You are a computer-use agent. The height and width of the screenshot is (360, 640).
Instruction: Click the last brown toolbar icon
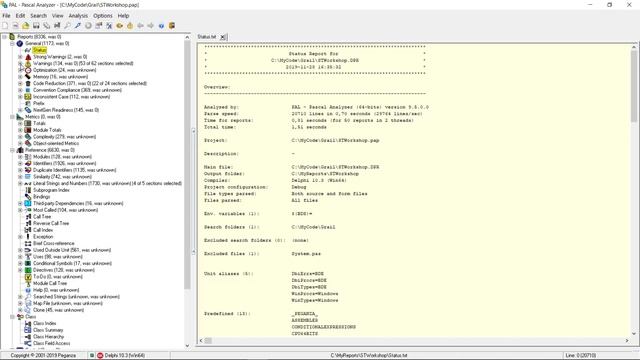(x=172, y=26)
